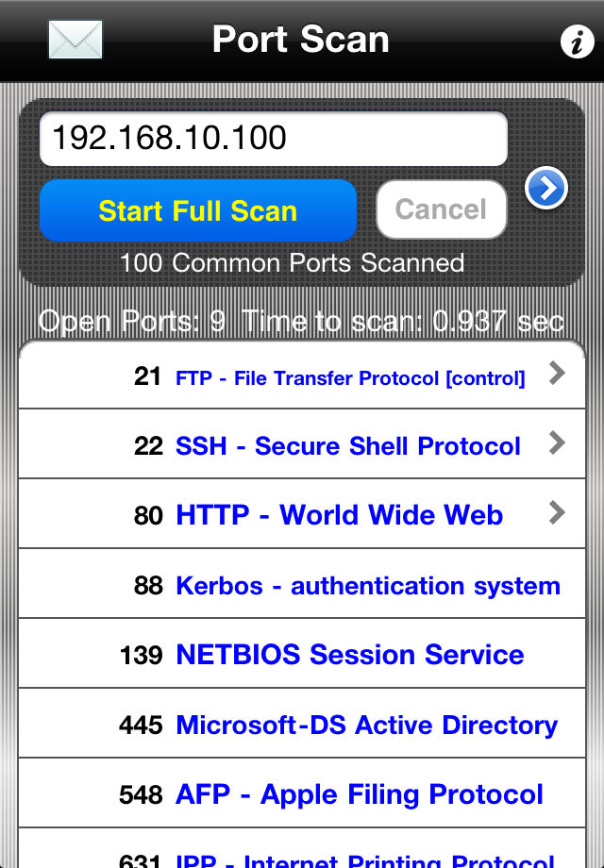Tap the envelope mail icon
Viewport: 604px width, 868px height.
[75, 40]
